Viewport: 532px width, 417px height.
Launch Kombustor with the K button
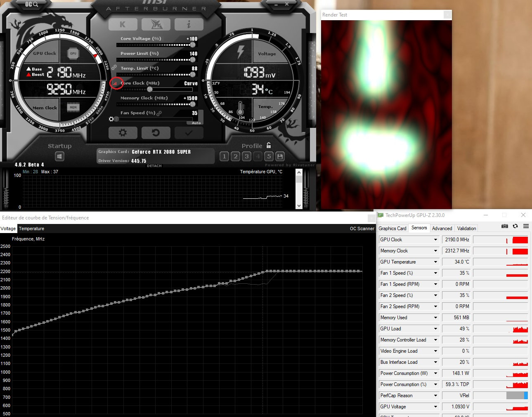(123, 24)
